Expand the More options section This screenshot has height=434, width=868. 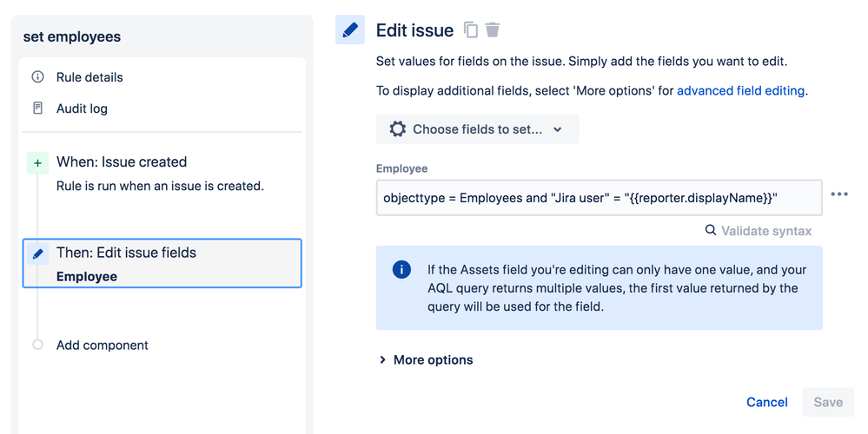[426, 359]
